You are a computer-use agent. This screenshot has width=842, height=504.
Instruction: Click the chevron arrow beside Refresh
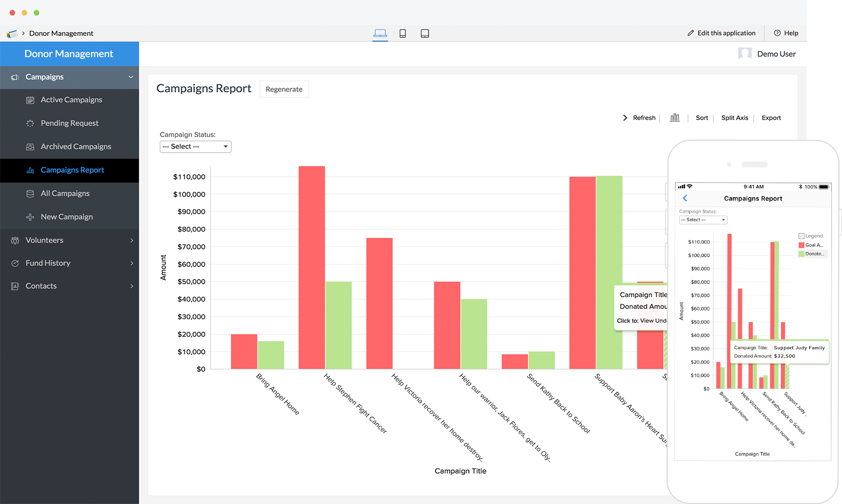625,118
